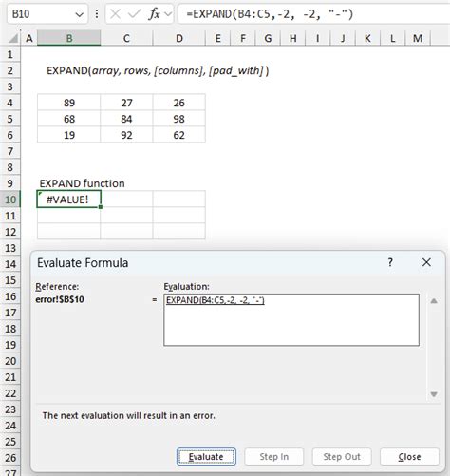The image size is (450, 476).
Task: Select row 4 header
Action: (x=10, y=103)
